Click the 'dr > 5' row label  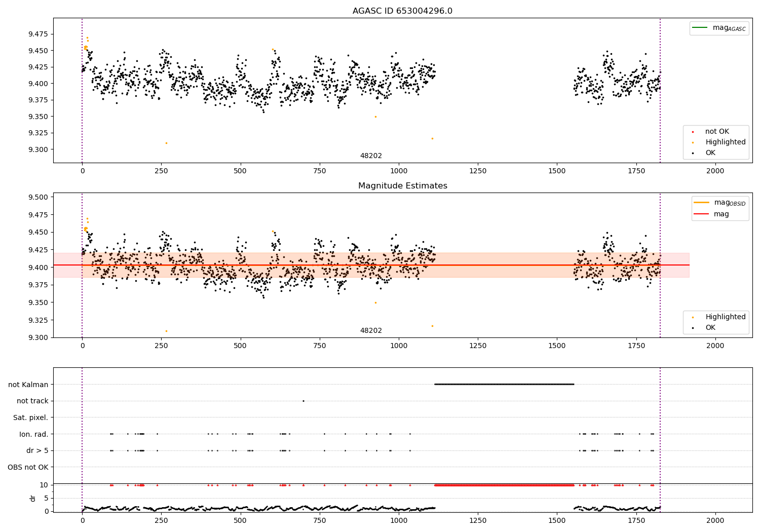pyautogui.click(x=37, y=451)
